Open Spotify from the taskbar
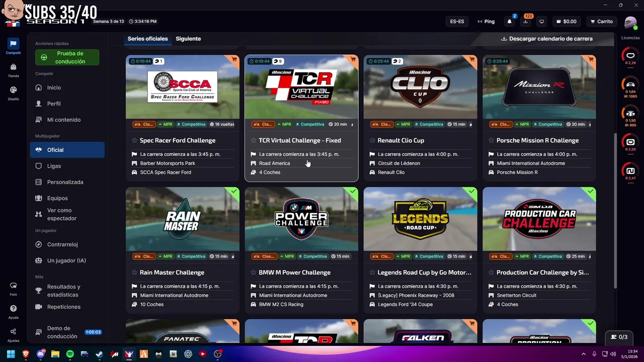 click(x=70, y=354)
